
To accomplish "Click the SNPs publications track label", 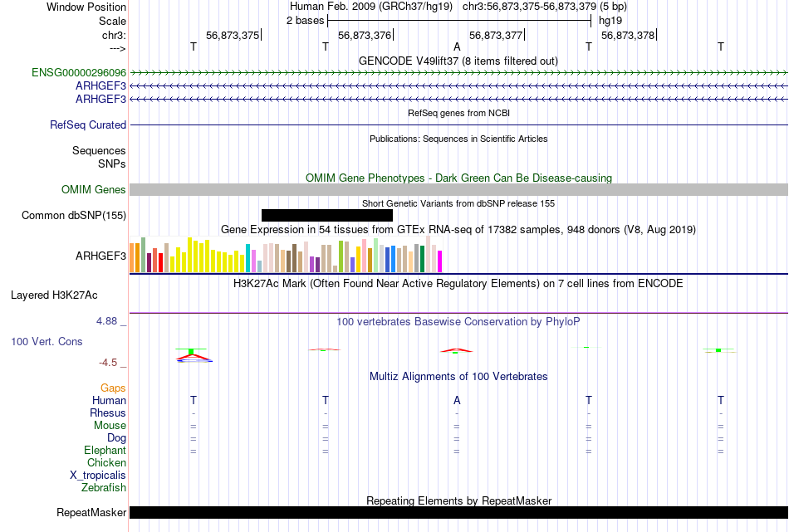I will tap(112, 164).
